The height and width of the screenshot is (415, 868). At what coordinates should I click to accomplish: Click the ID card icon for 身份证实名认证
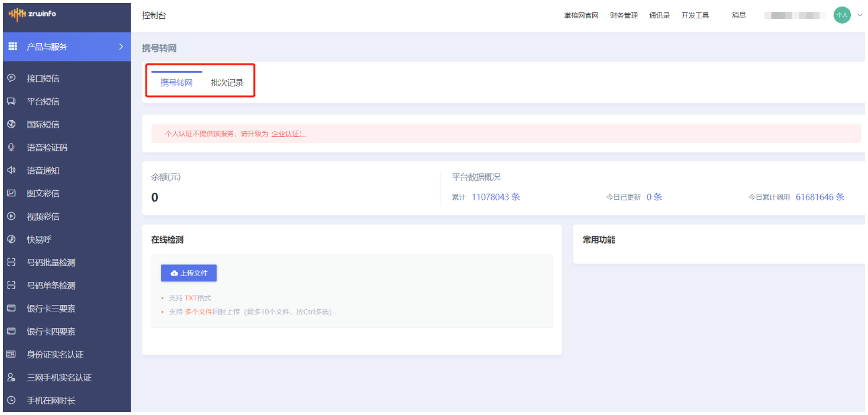(11, 355)
